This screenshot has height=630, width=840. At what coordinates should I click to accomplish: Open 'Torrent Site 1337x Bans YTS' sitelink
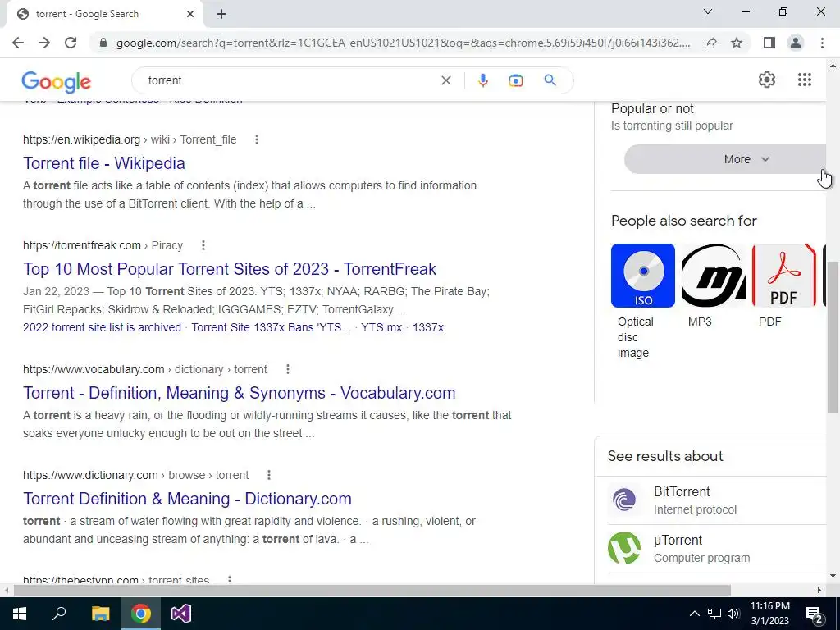pos(271,327)
